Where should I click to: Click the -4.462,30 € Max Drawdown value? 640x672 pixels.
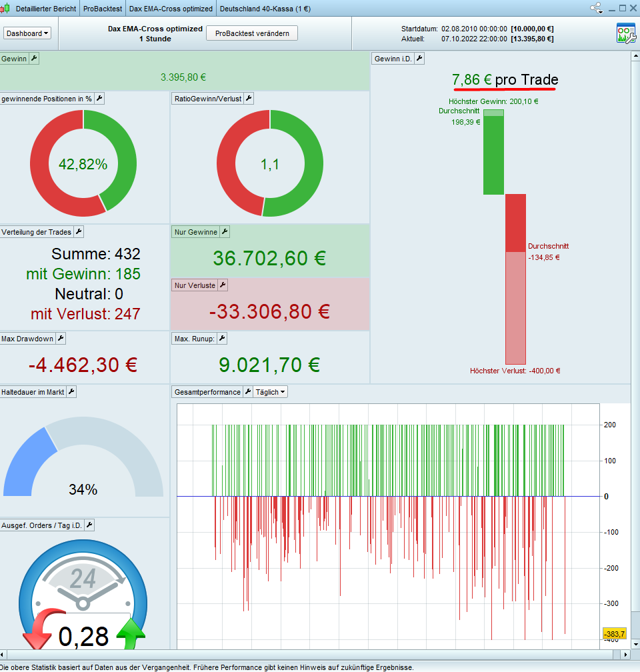point(83,365)
